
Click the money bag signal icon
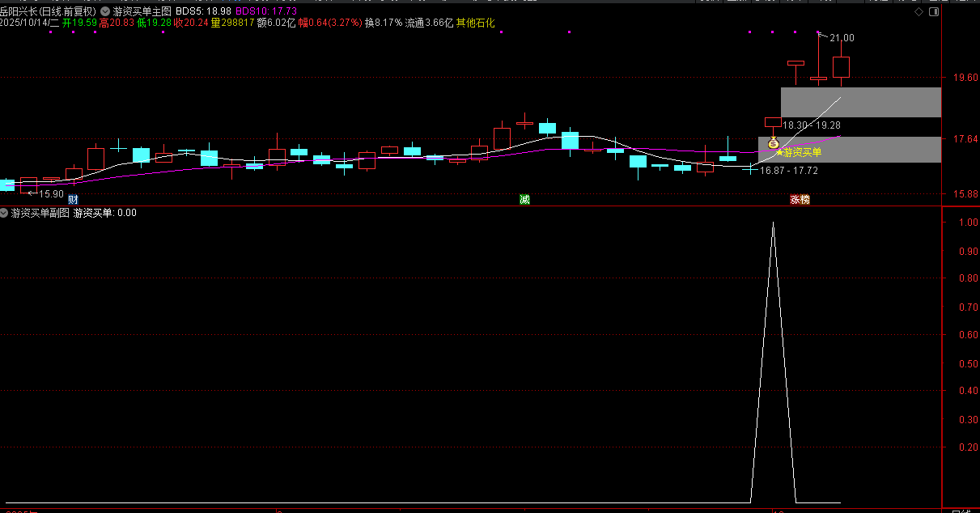(x=773, y=142)
